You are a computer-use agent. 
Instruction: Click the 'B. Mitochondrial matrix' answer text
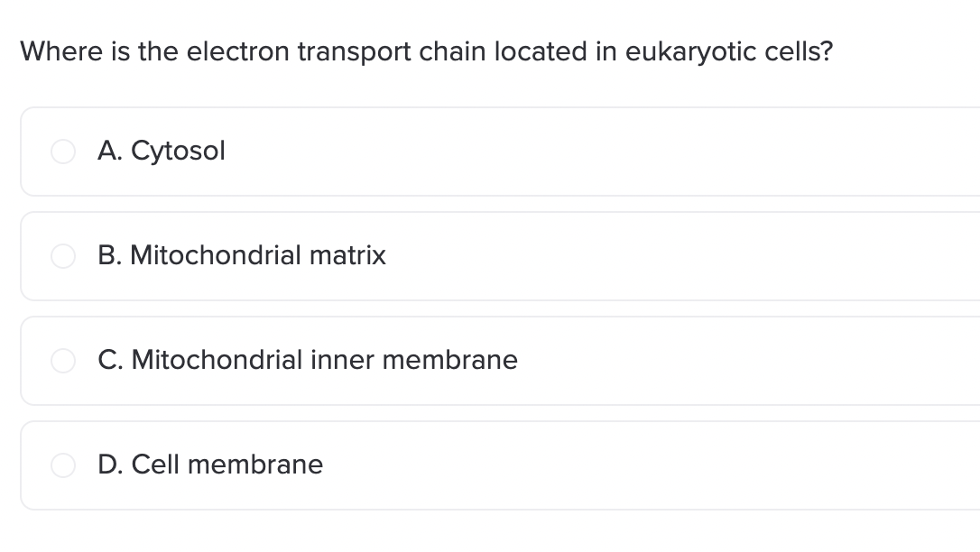click(x=242, y=255)
